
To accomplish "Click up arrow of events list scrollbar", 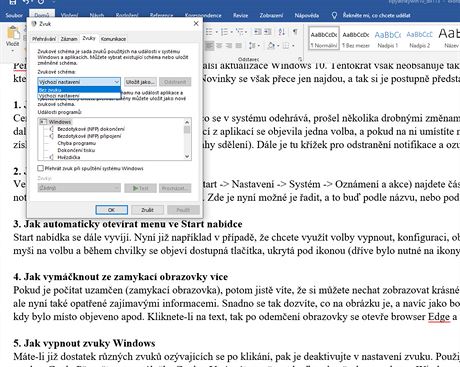I will [x=187, y=122].
